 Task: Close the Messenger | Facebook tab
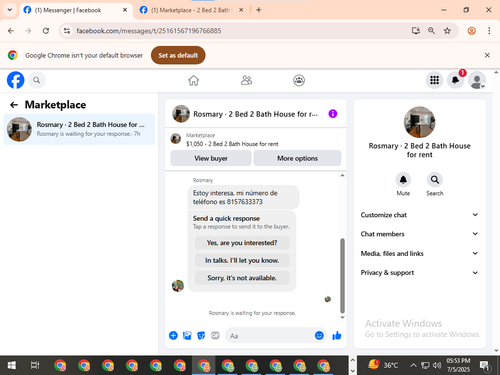pyautogui.click(x=125, y=10)
